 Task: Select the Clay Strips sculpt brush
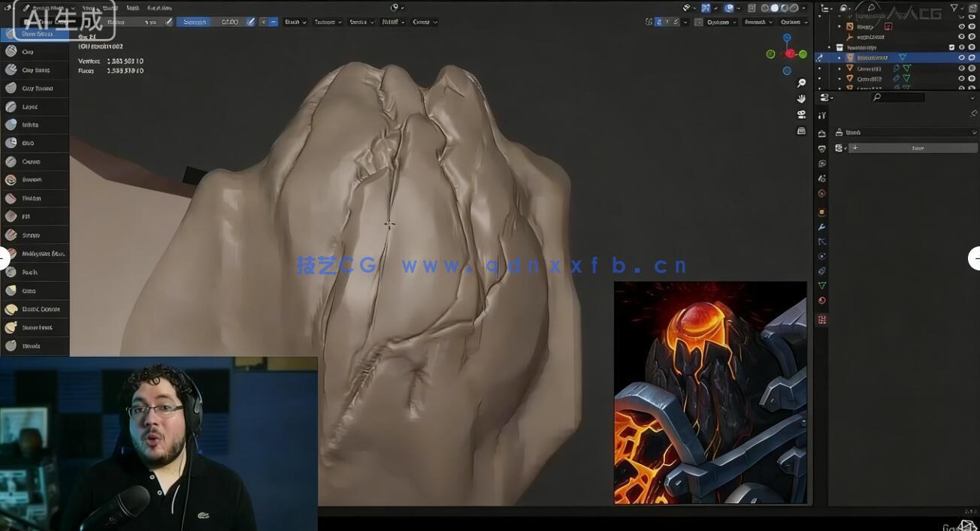(x=35, y=70)
